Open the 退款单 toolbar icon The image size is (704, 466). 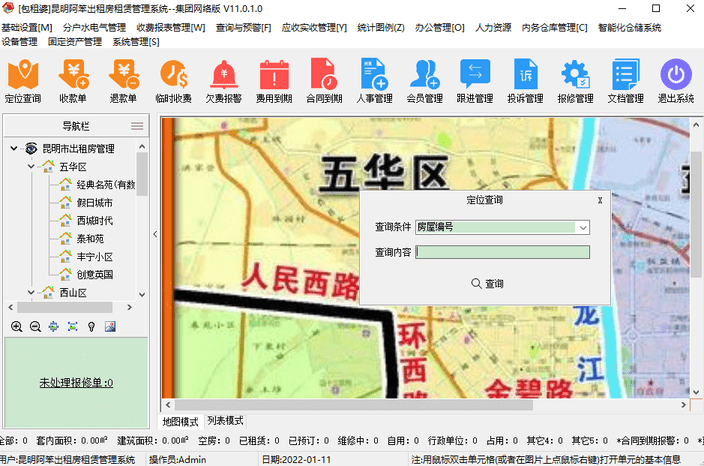pyautogui.click(x=123, y=81)
